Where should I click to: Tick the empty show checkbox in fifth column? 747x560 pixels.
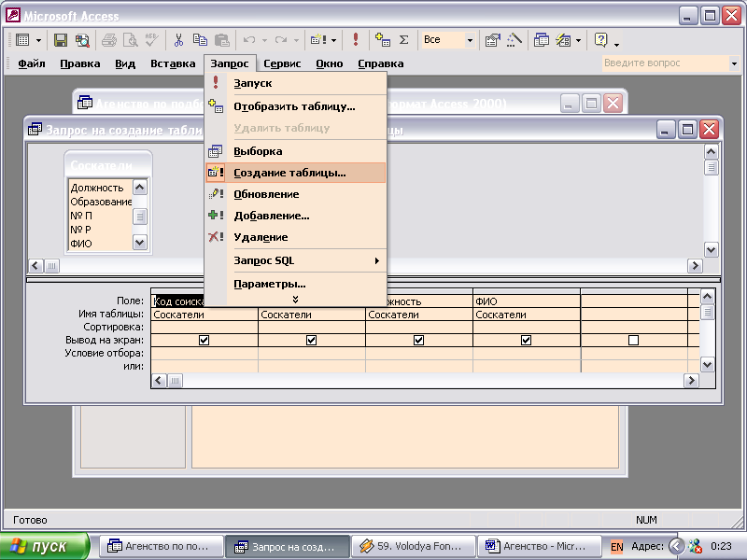pyautogui.click(x=633, y=341)
